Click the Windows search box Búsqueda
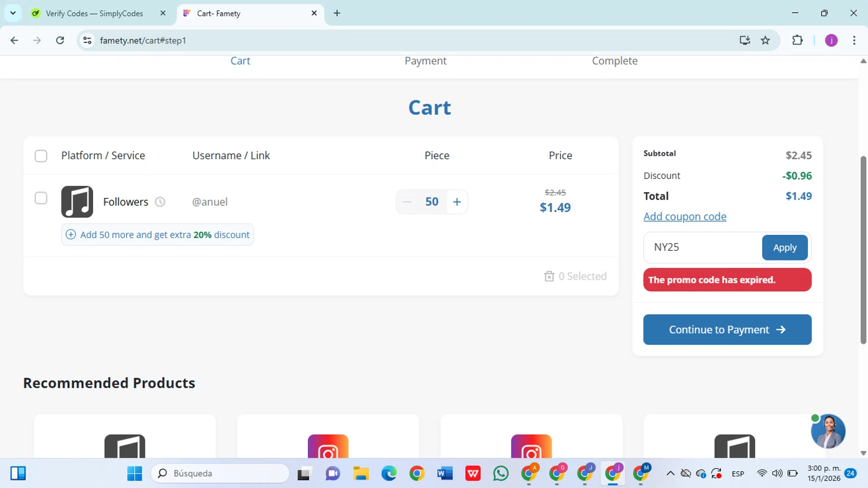The height and width of the screenshot is (488, 868). [220, 474]
